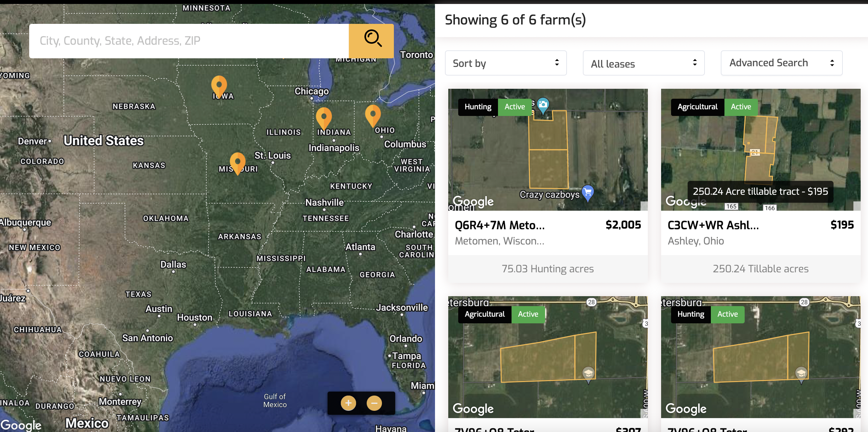Open the Sort by dropdown
The image size is (868, 432).
coord(505,63)
